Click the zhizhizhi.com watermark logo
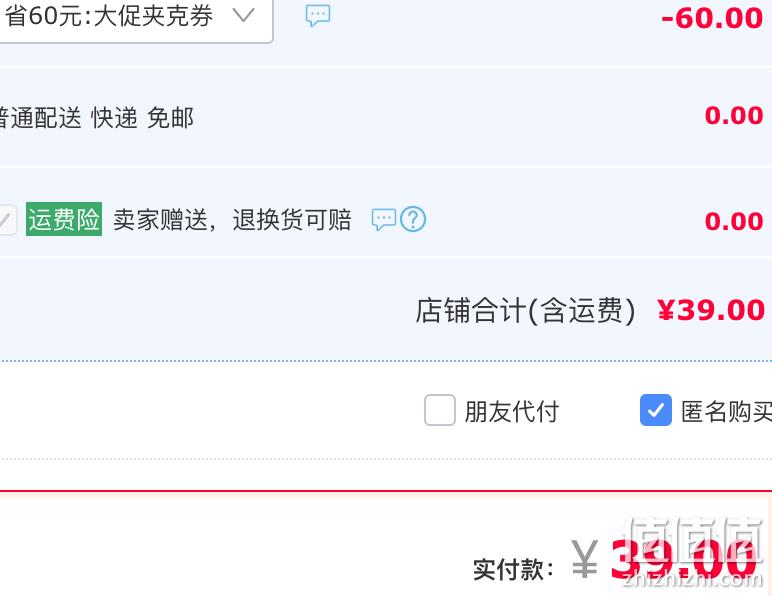Image resolution: width=772 pixels, height=596 pixels. tap(693, 551)
